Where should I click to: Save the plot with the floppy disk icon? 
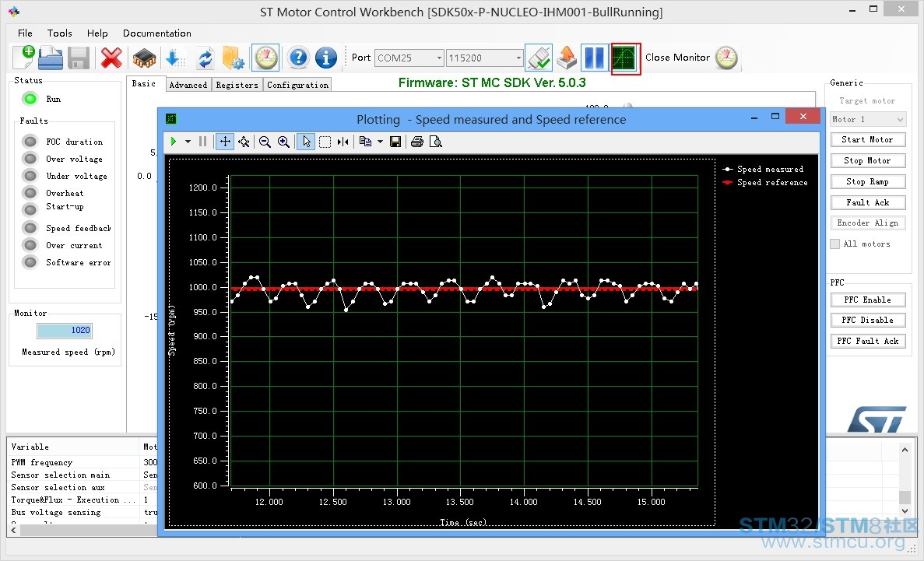click(395, 142)
